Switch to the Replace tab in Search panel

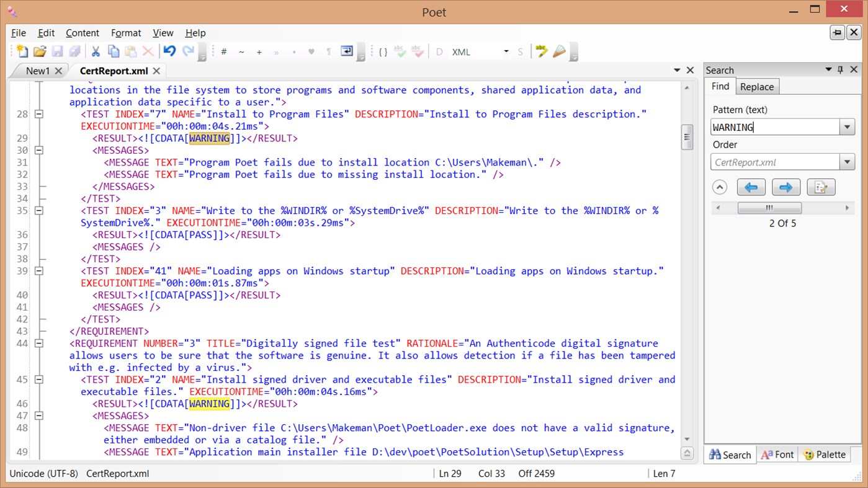pos(757,86)
